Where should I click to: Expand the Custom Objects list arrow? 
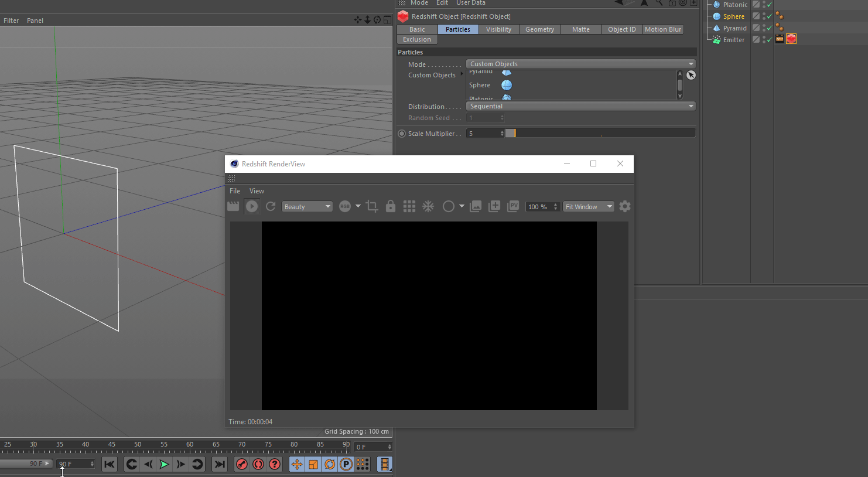462,74
